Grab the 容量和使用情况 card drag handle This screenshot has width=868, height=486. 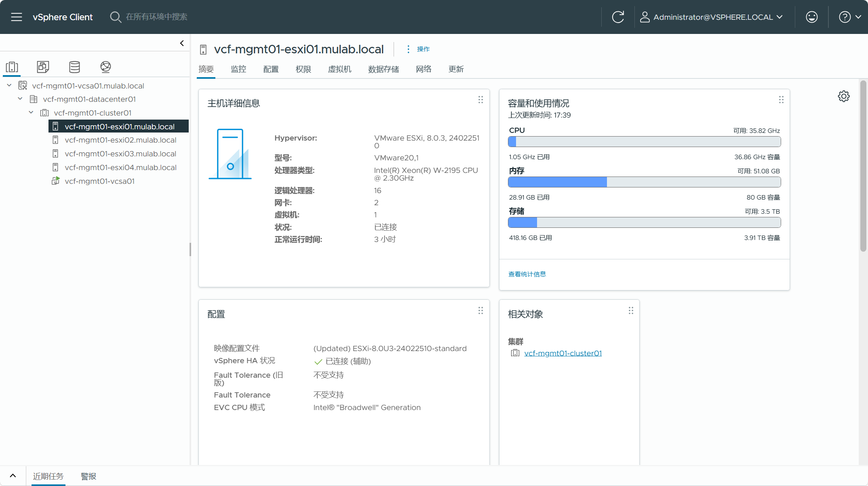(x=781, y=100)
